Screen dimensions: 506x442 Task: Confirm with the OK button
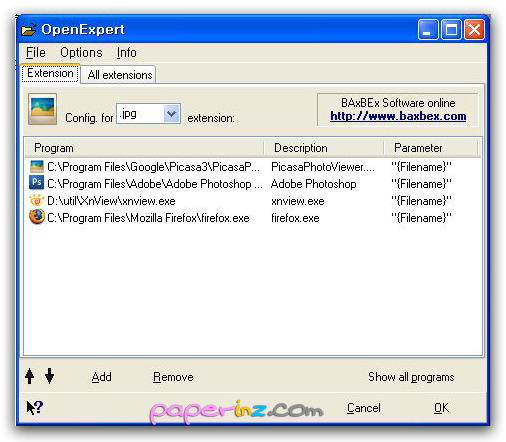441,408
